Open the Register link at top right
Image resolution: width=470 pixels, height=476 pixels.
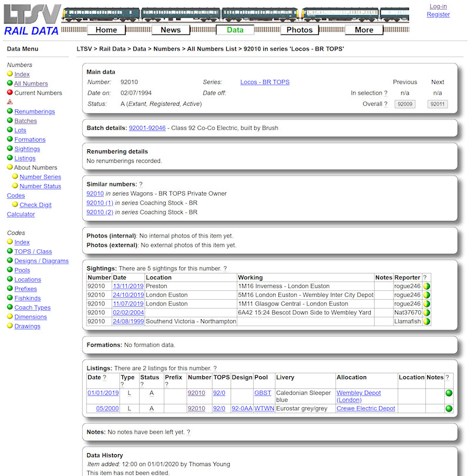438,14
